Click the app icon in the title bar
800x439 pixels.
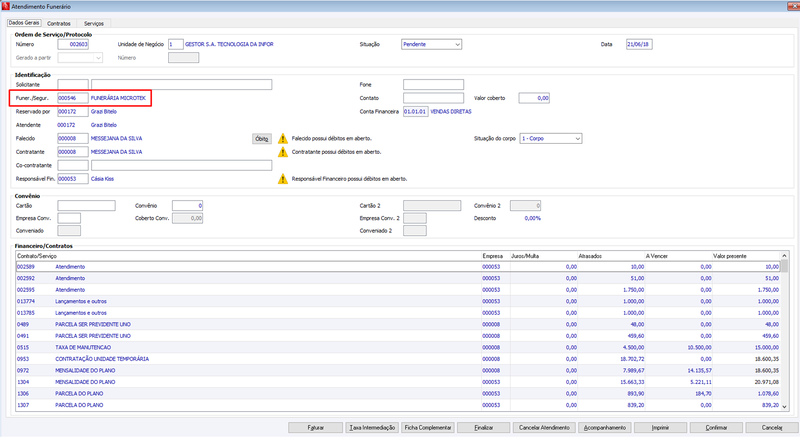tap(6, 6)
